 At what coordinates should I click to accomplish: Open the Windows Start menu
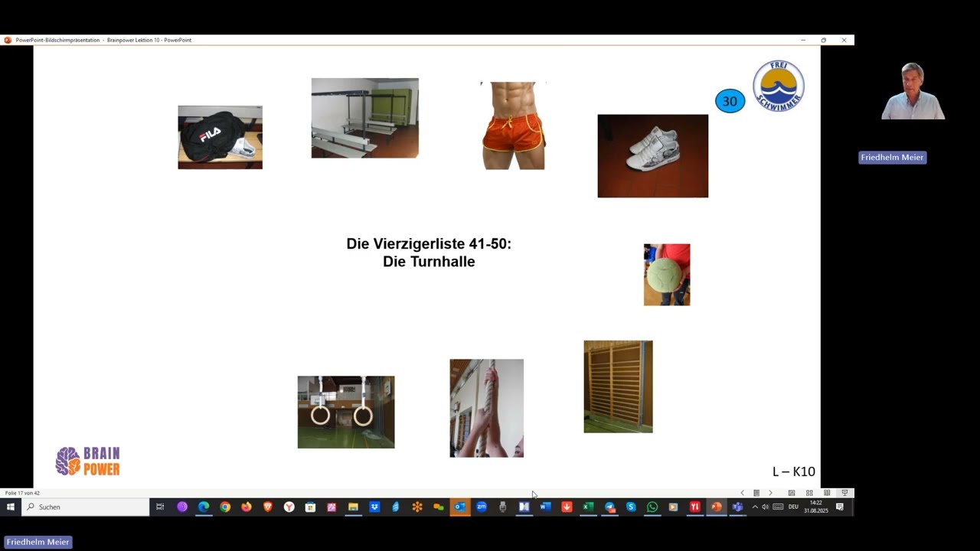point(11,507)
